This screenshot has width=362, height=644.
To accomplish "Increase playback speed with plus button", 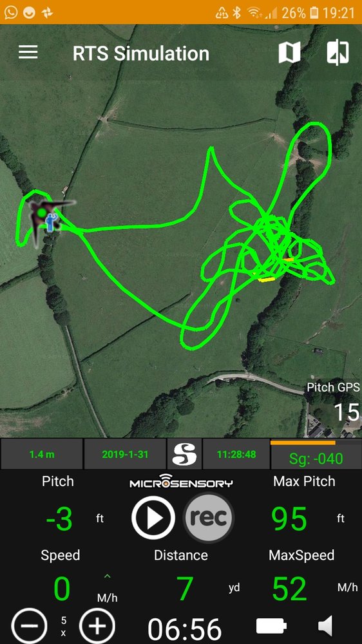I will (97, 626).
